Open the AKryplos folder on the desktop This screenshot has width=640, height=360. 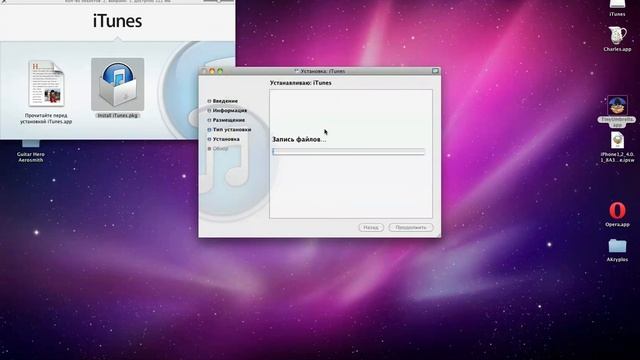point(617,246)
